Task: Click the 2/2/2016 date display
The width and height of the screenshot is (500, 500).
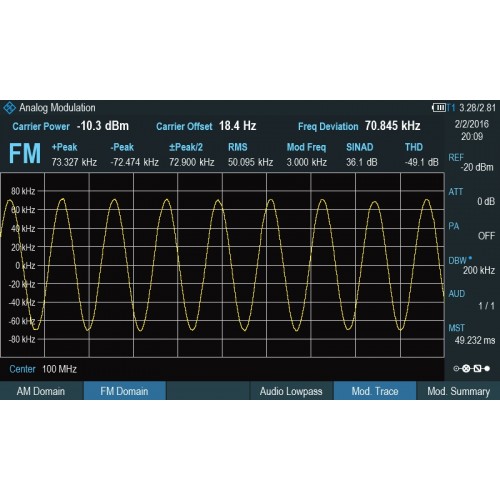Action: point(472,124)
